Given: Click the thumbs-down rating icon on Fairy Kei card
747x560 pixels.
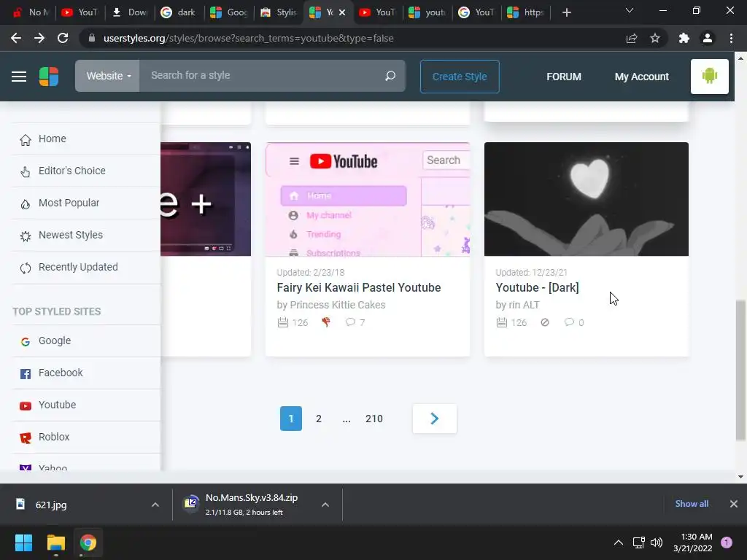Looking at the screenshot, I should tap(326, 322).
